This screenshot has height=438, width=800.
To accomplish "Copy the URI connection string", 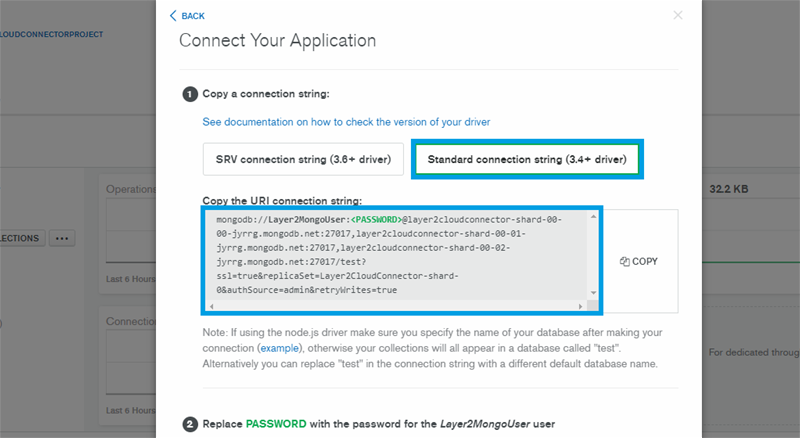I will click(x=639, y=261).
